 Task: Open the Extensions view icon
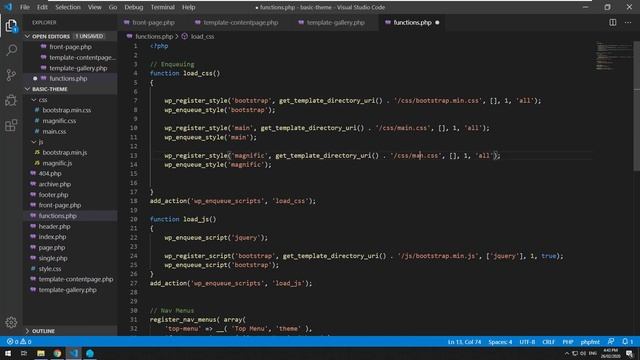11,125
